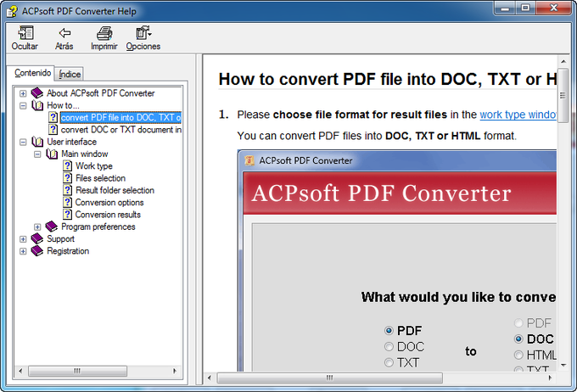
Task: Expand the Support tree node
Action: 23,239
